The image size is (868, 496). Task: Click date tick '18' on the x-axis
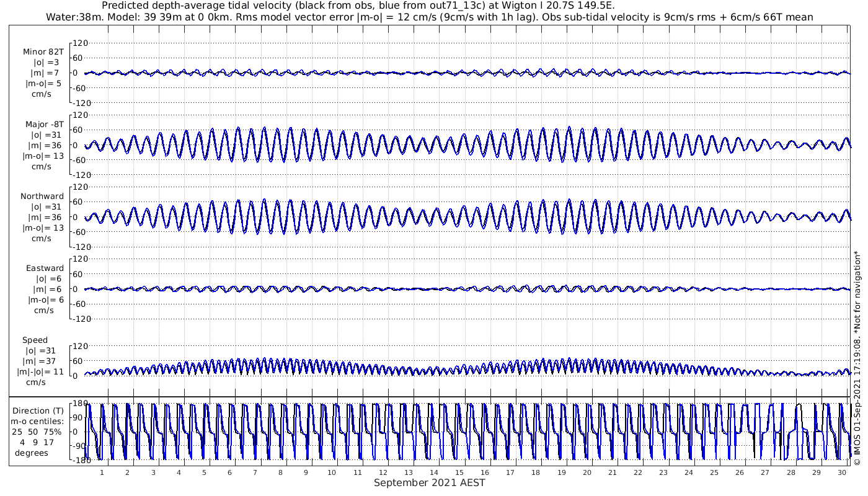pos(537,472)
